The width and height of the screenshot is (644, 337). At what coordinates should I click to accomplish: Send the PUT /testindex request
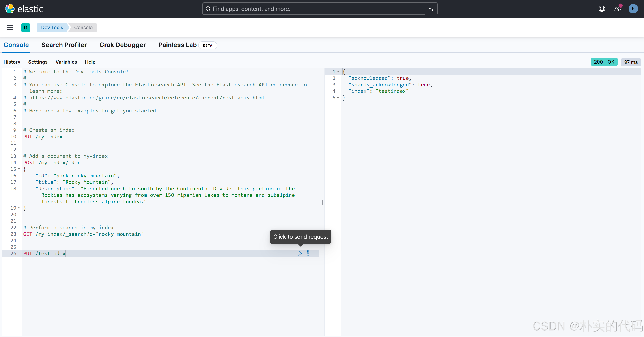coord(300,253)
